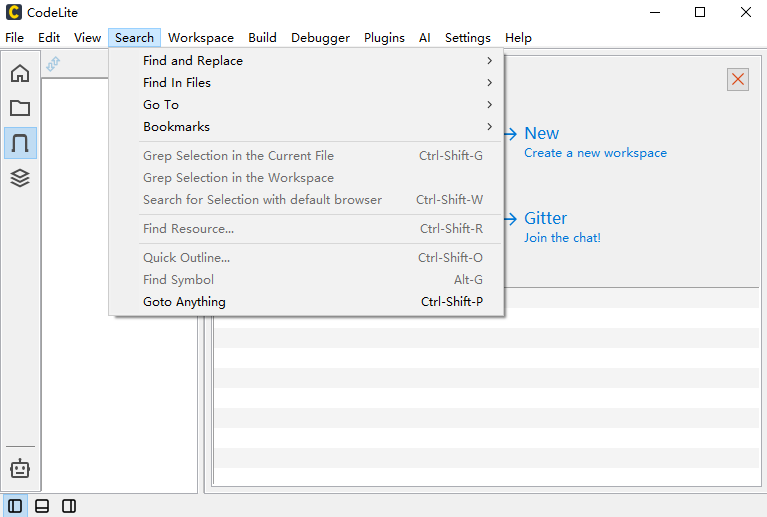Select the highlighted workspace tab icon
The image size is (767, 517).
coord(20,143)
